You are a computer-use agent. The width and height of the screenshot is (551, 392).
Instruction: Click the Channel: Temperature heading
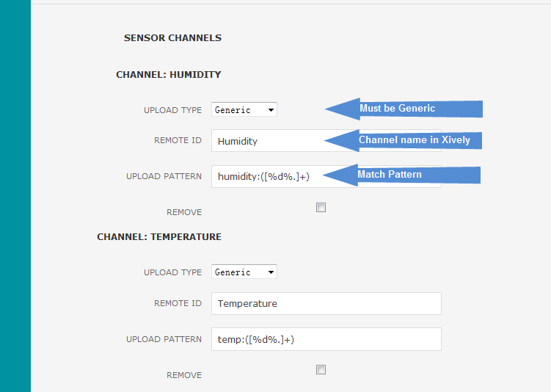[x=159, y=236]
